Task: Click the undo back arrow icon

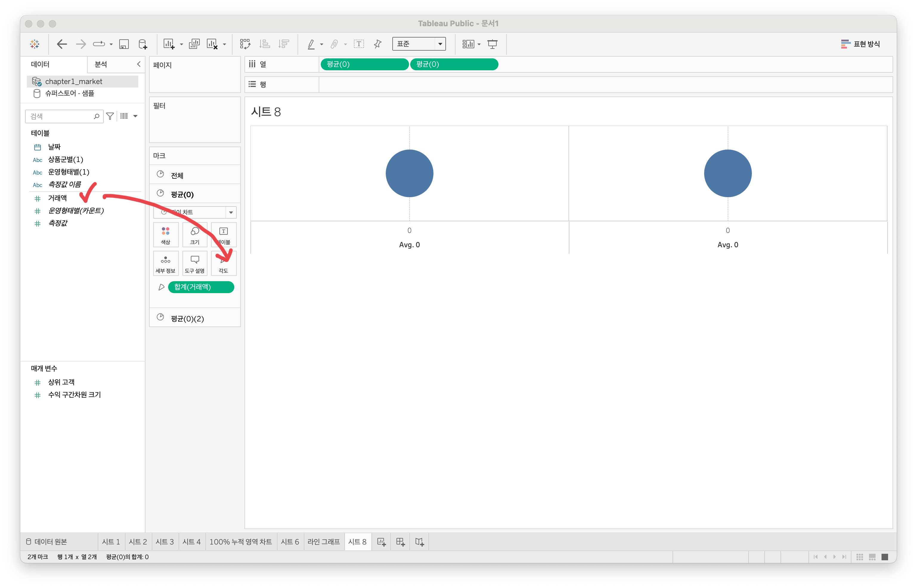Action: coord(61,44)
